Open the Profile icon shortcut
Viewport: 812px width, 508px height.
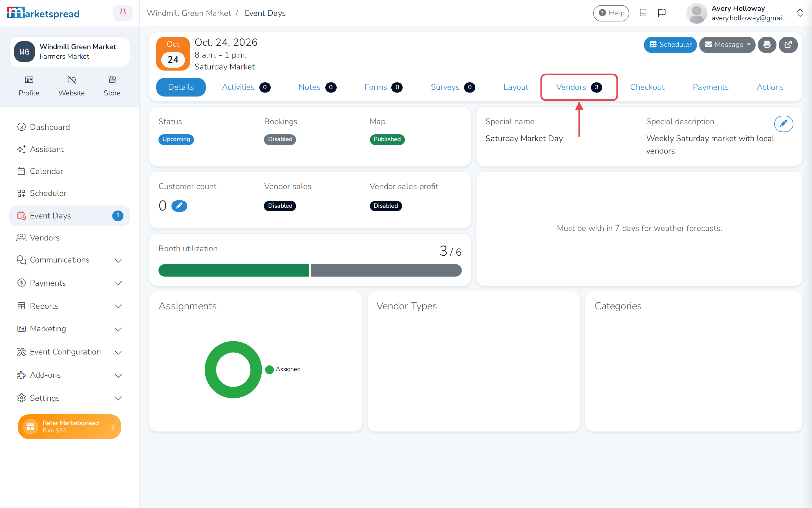(x=29, y=86)
